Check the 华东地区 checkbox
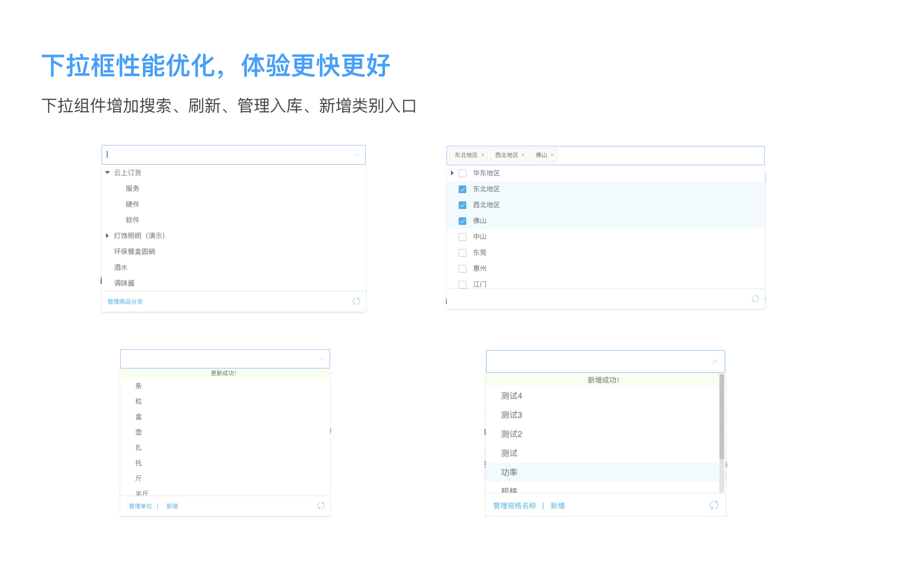This screenshot has height=578, width=924. (462, 173)
